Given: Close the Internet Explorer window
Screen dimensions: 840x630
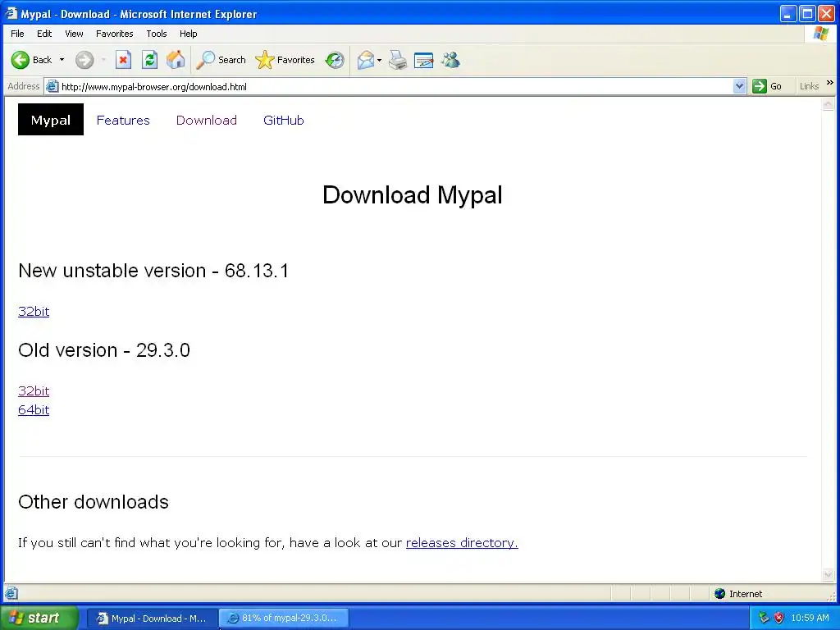Looking at the screenshot, I should 826,13.
